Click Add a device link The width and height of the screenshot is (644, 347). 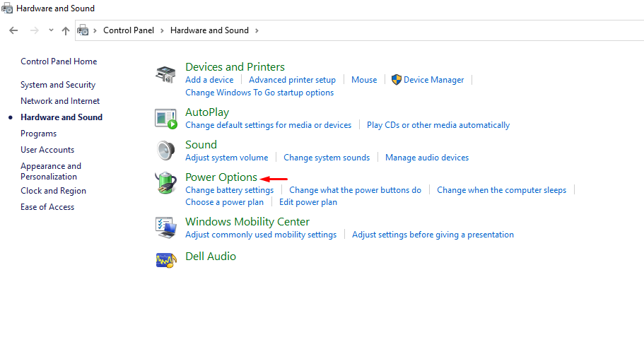pyautogui.click(x=209, y=80)
